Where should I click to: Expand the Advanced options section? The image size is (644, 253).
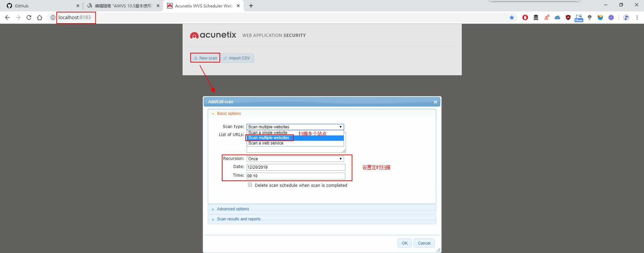tap(322, 209)
